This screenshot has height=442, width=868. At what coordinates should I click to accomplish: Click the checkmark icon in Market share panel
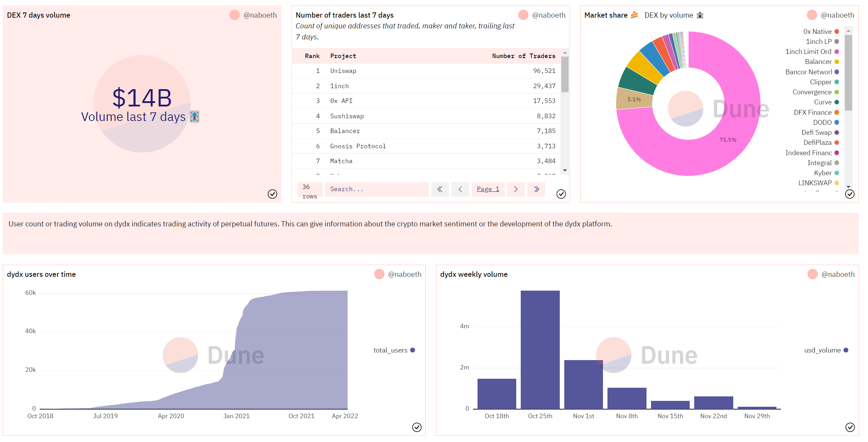tap(850, 194)
